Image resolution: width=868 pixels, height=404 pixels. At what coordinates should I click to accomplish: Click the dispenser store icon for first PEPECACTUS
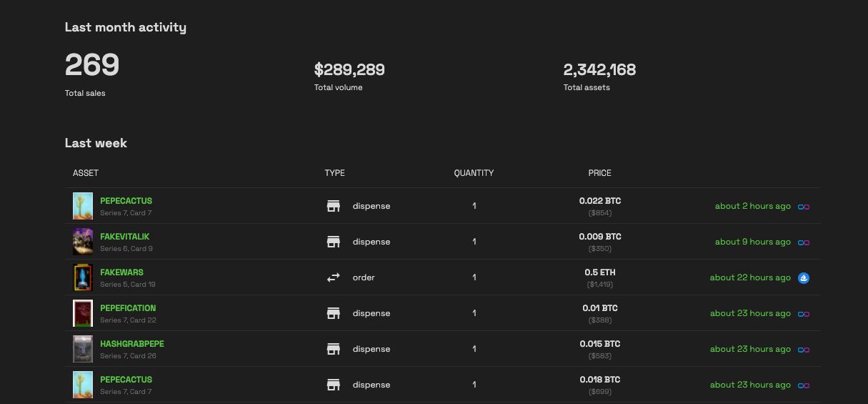[334, 206]
